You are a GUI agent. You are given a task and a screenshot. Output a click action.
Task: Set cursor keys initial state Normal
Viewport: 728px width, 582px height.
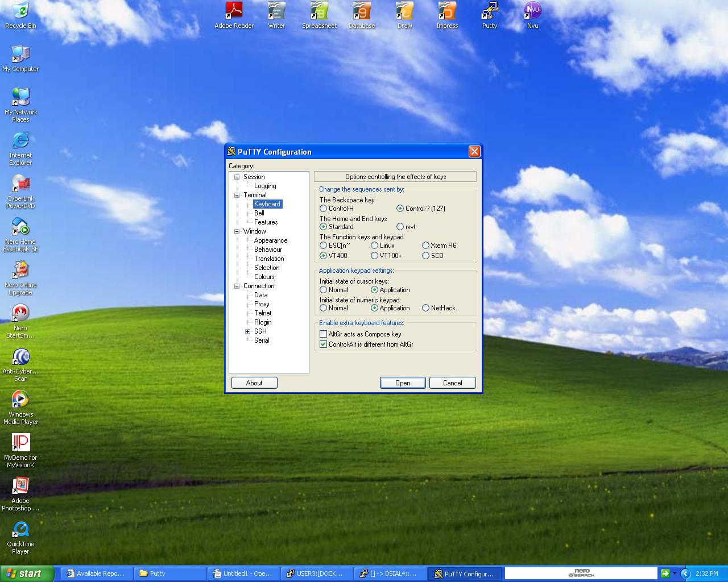click(x=334, y=290)
